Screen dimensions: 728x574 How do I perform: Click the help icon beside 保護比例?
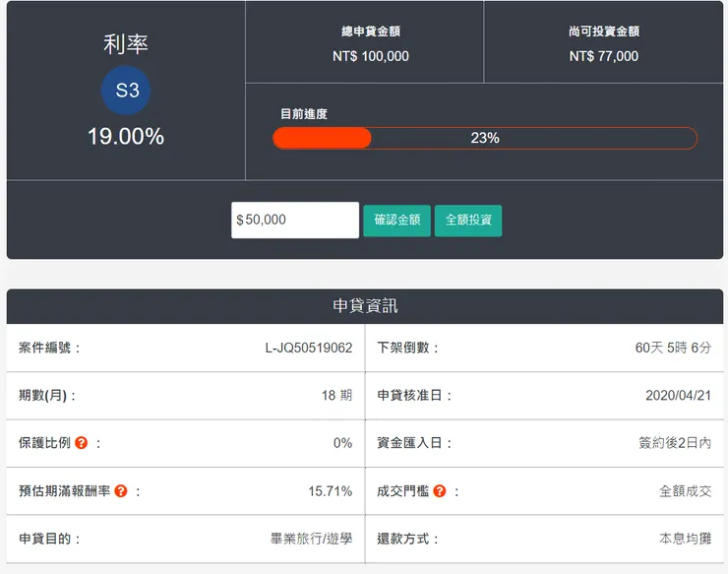(x=82, y=443)
